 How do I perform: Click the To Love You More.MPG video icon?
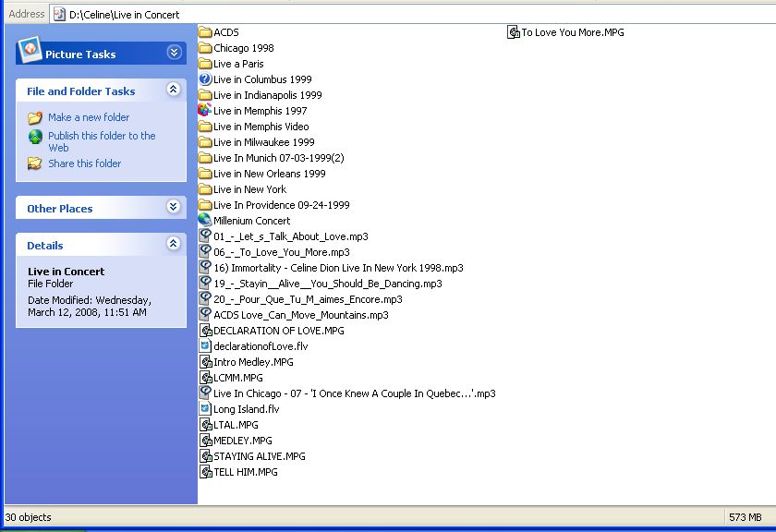[514, 32]
